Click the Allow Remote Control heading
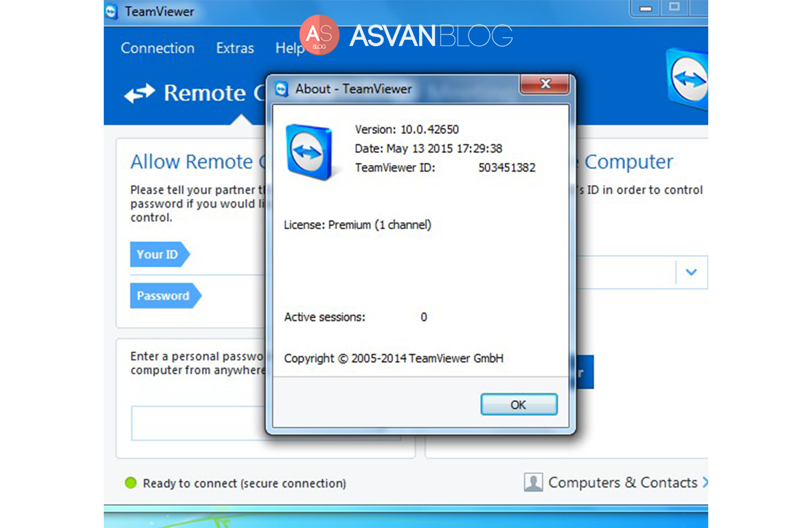 pyautogui.click(x=196, y=162)
